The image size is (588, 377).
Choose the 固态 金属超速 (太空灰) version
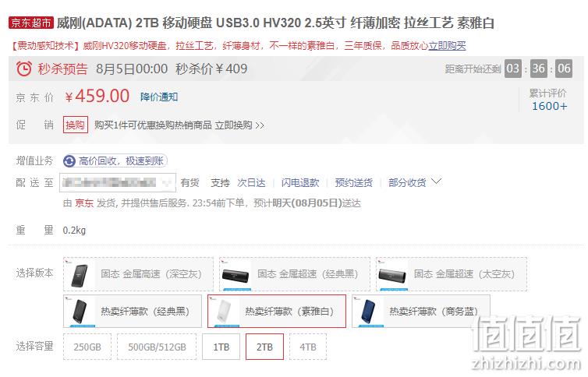(x=452, y=274)
